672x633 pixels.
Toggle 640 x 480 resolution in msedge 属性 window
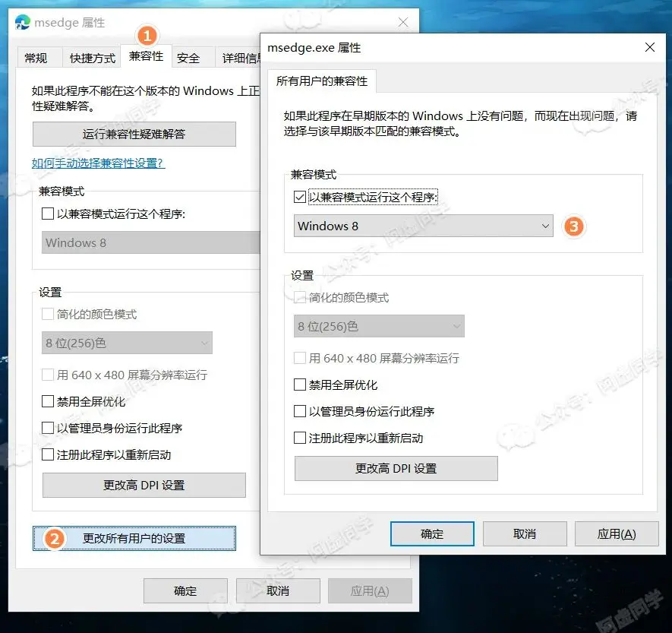point(48,375)
